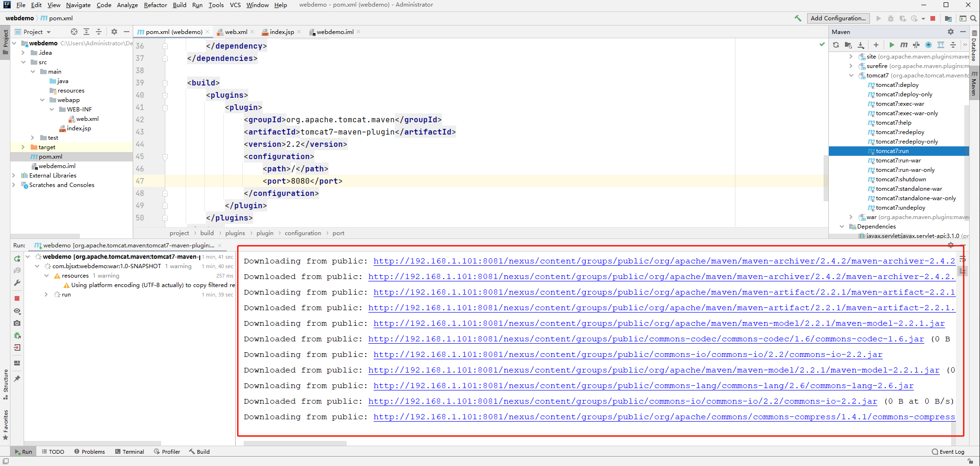This screenshot has width=980, height=466.
Task: Select tomcat7:shutdown goal in Maven
Action: (901, 179)
